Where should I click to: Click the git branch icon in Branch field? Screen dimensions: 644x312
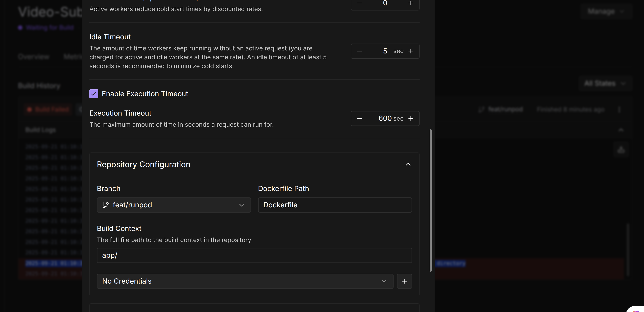106,205
